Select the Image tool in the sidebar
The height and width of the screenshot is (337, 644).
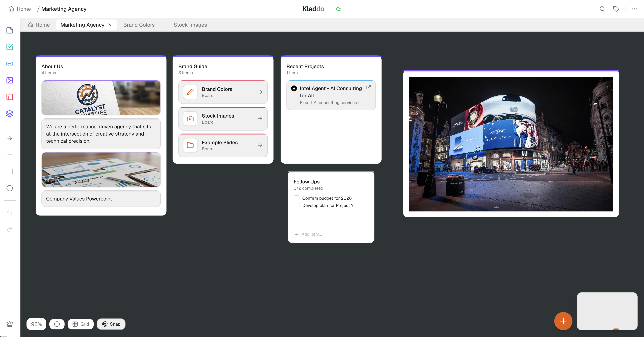pos(9,80)
